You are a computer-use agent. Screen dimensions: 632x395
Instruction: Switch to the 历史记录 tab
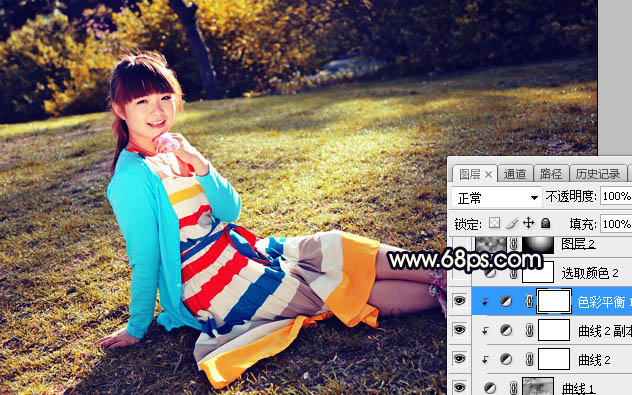(x=598, y=174)
